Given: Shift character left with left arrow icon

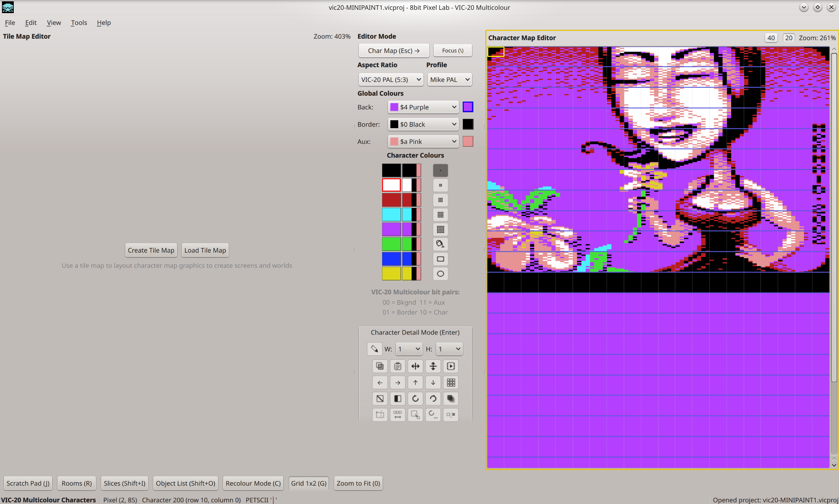Looking at the screenshot, I should [380, 382].
